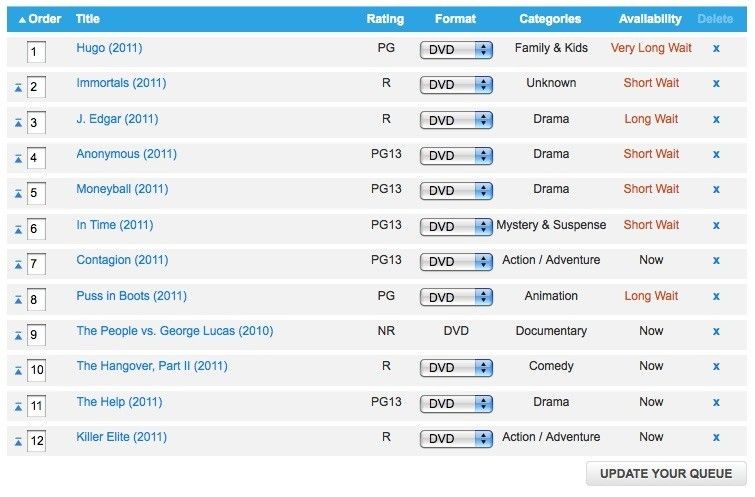Move Moneyball to top of queue

pyautogui.click(x=18, y=193)
